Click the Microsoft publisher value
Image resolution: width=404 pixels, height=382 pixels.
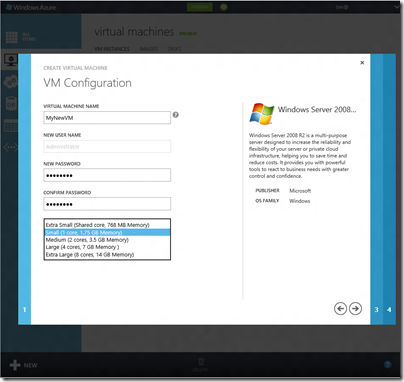(300, 191)
